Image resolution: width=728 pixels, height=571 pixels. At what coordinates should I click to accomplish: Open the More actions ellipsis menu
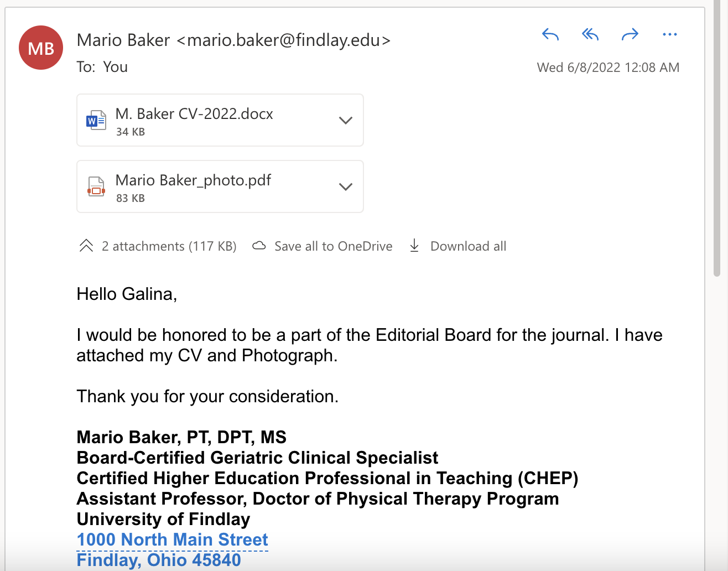point(669,35)
